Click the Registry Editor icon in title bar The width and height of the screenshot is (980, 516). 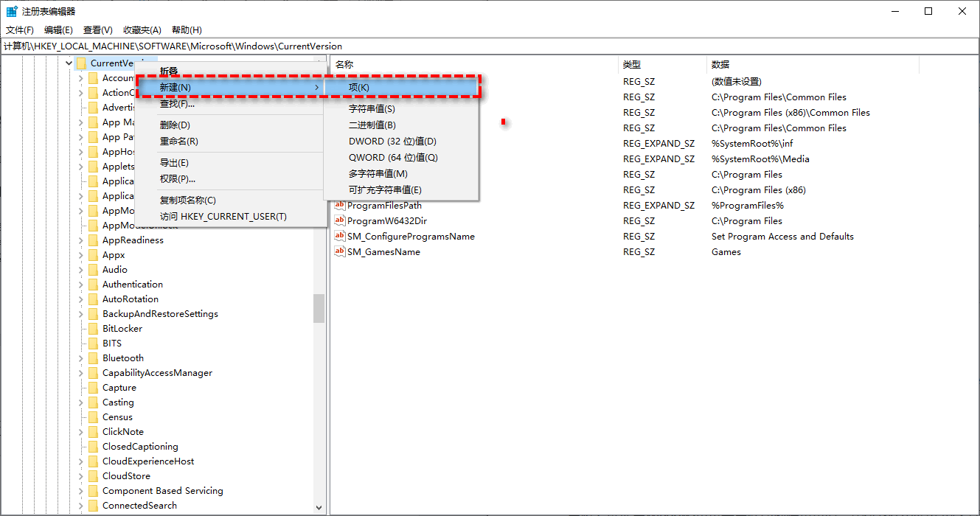11,10
